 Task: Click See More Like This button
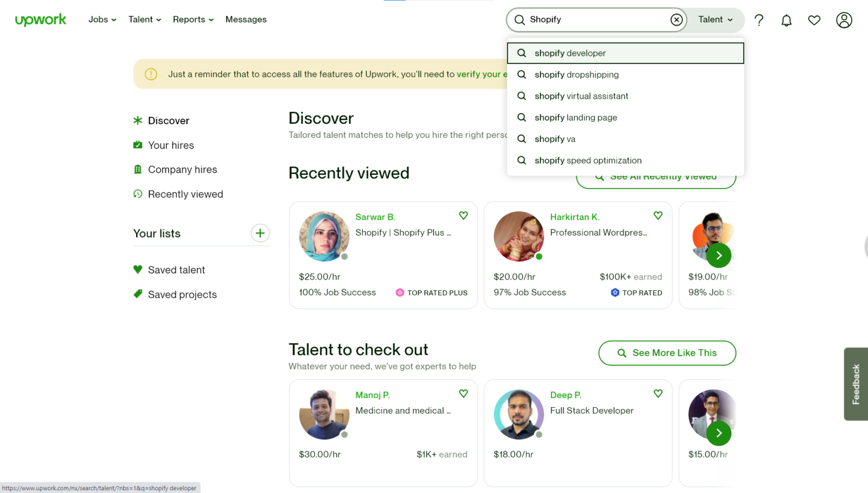[667, 353]
